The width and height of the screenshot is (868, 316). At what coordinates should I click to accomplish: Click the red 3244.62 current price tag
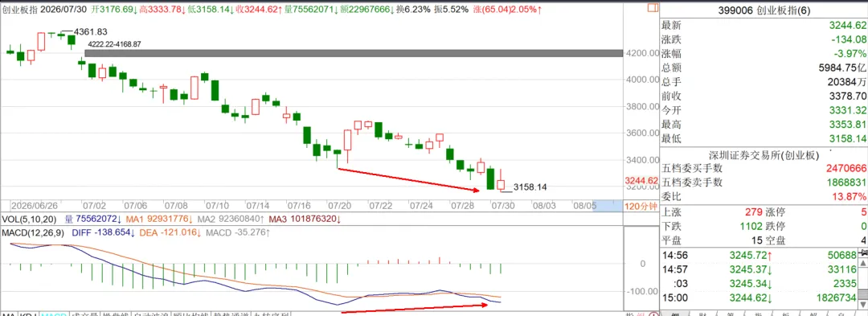641,181
